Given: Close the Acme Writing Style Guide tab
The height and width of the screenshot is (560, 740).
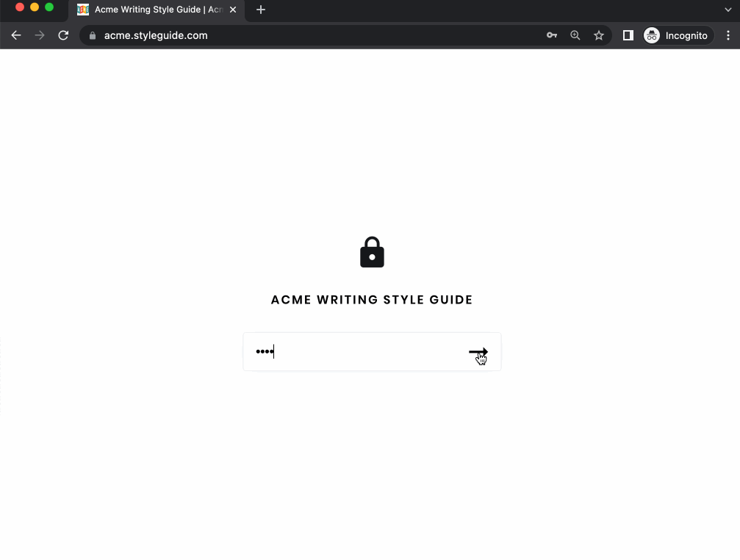Looking at the screenshot, I should coord(233,10).
